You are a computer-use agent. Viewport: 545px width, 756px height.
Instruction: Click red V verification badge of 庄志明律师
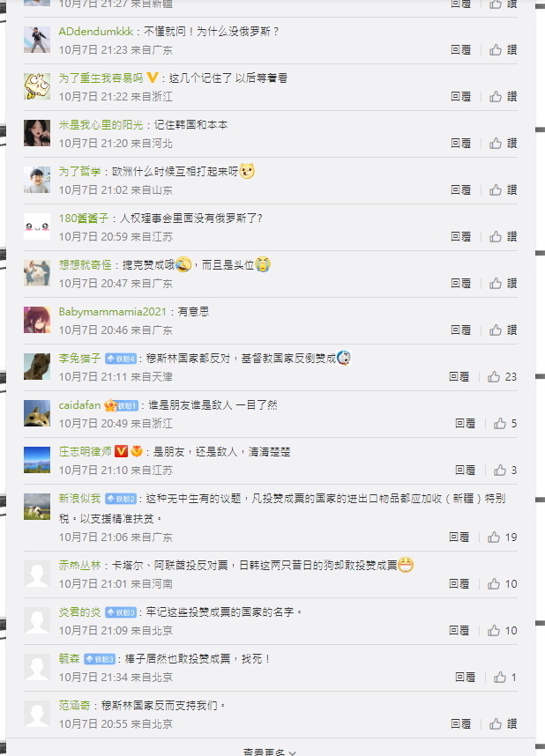point(121,452)
